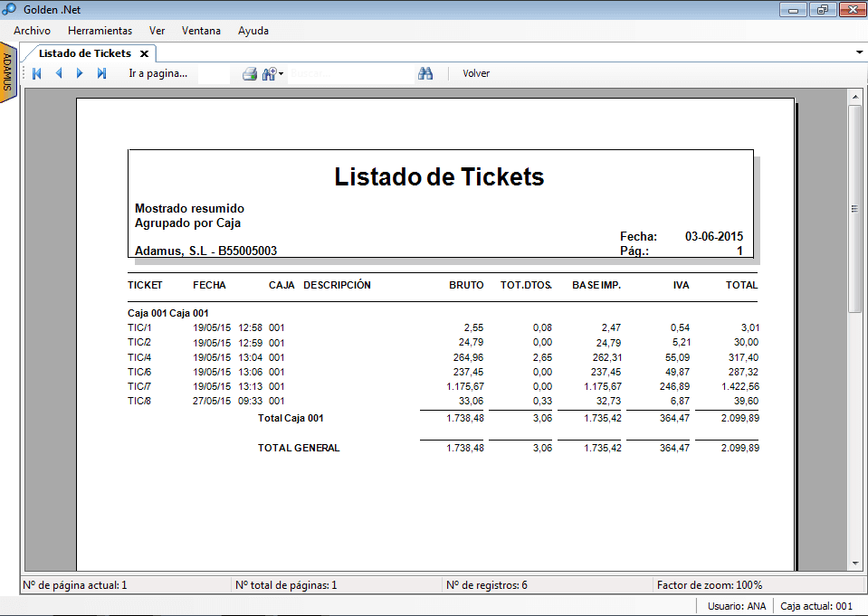Image resolution: width=868 pixels, height=616 pixels.
Task: Open the Ver menu
Action: tap(157, 30)
